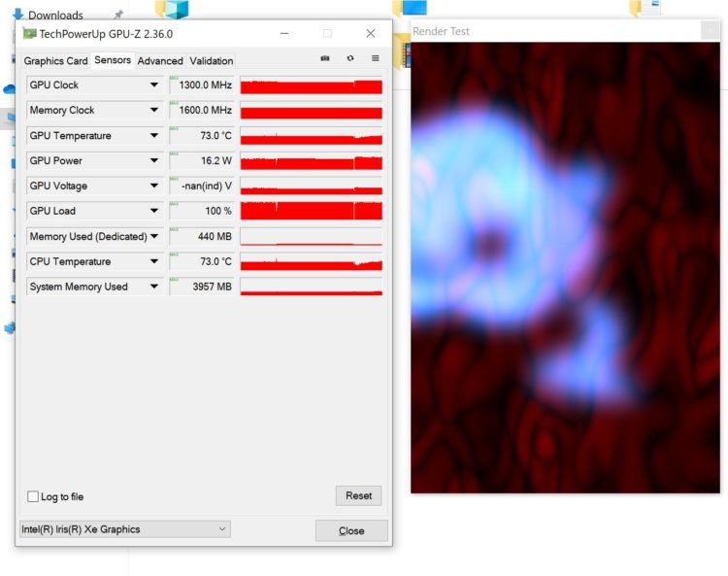The height and width of the screenshot is (576, 728).
Task: Click the Close button in GPU-Z
Action: point(351,530)
